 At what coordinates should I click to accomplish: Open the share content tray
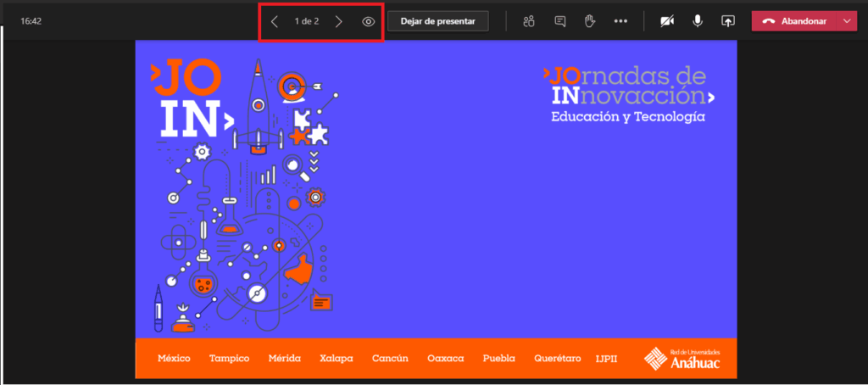pyautogui.click(x=727, y=21)
